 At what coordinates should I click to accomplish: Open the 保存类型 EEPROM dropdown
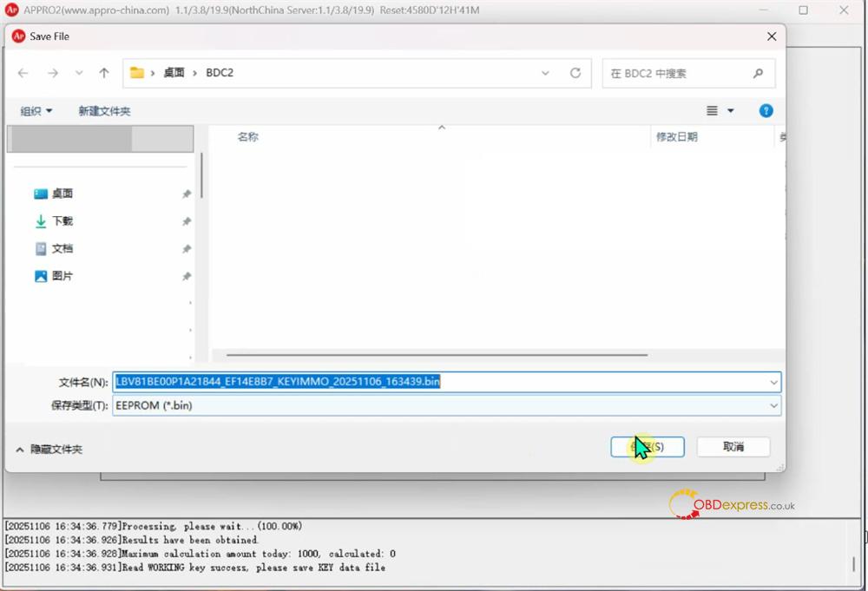pos(773,405)
